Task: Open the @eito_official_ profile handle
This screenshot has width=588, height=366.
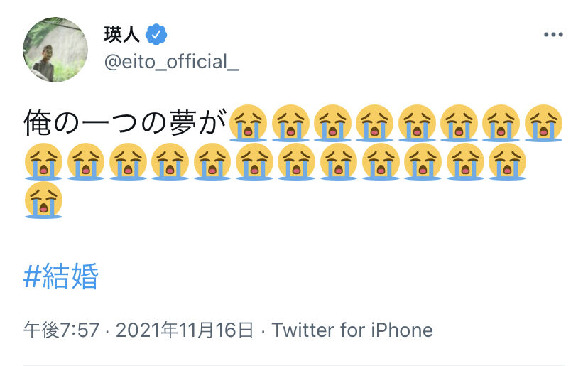Action: click(x=171, y=62)
